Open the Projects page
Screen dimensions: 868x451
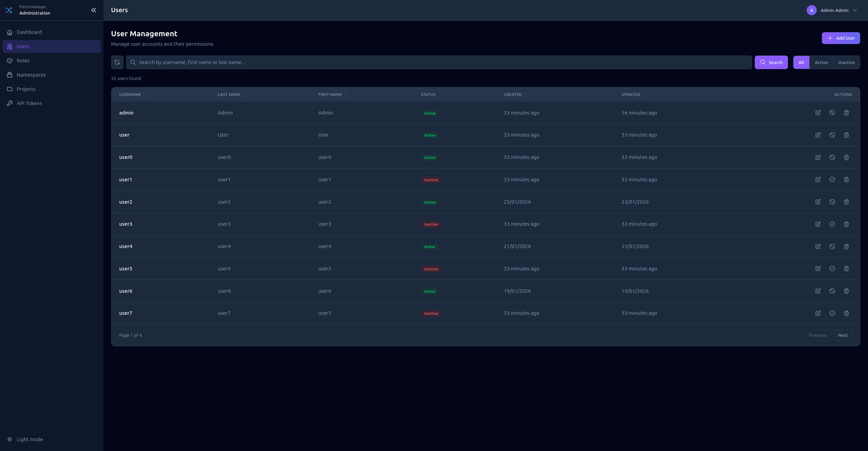coord(26,89)
